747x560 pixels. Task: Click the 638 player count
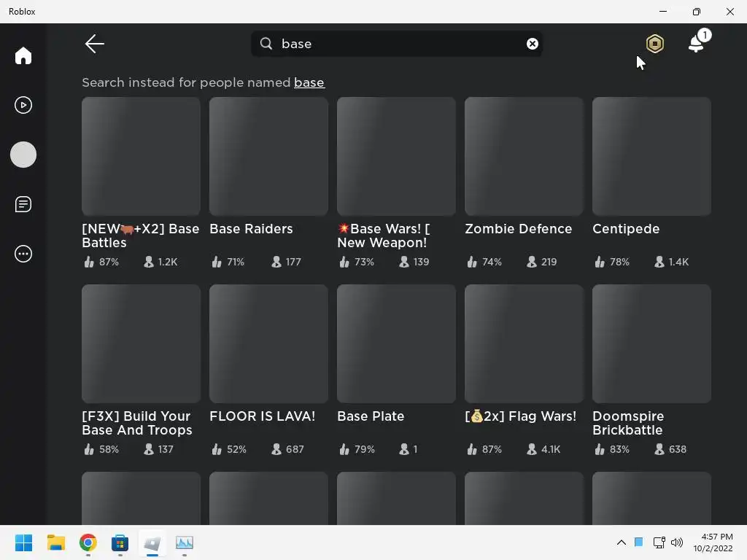point(670,449)
